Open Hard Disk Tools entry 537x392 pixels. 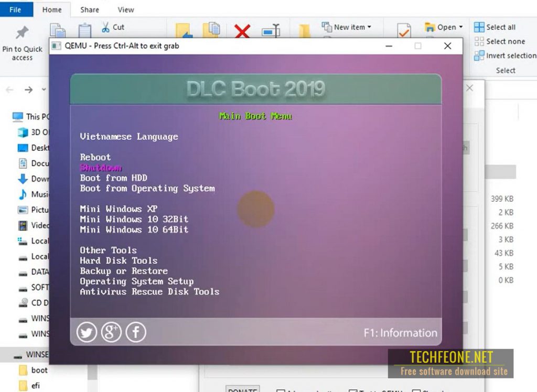click(x=119, y=260)
